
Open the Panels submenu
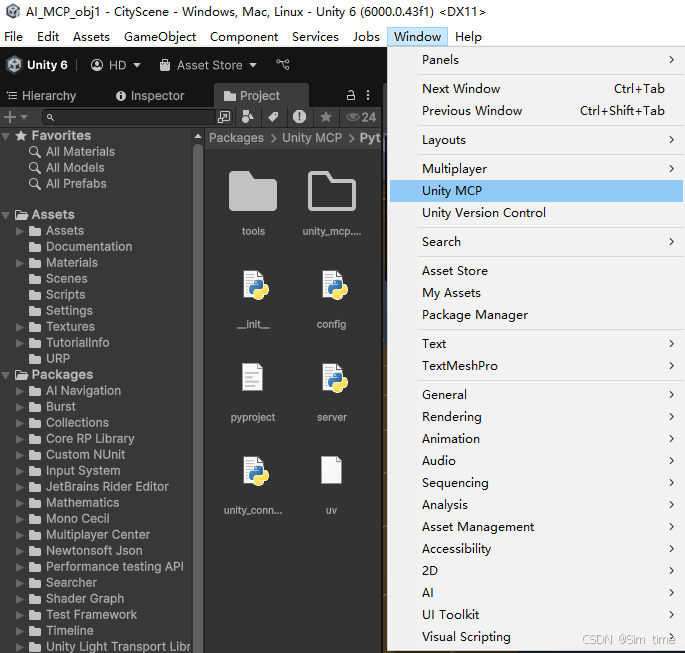click(x=536, y=60)
